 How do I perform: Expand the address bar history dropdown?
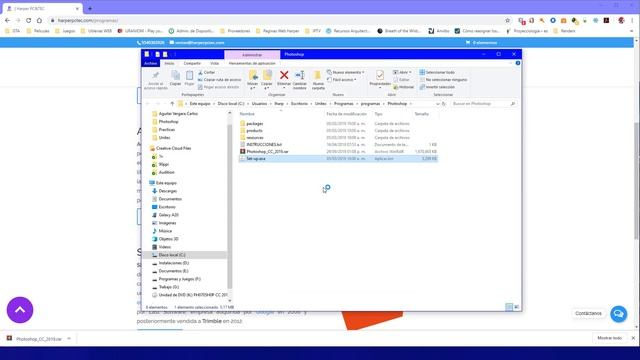click(438, 104)
